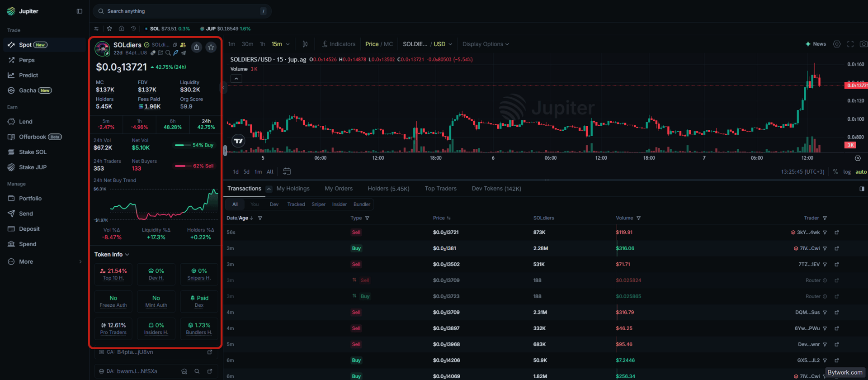Open the News button
Viewport: 868px width, 380px height.
coord(816,44)
